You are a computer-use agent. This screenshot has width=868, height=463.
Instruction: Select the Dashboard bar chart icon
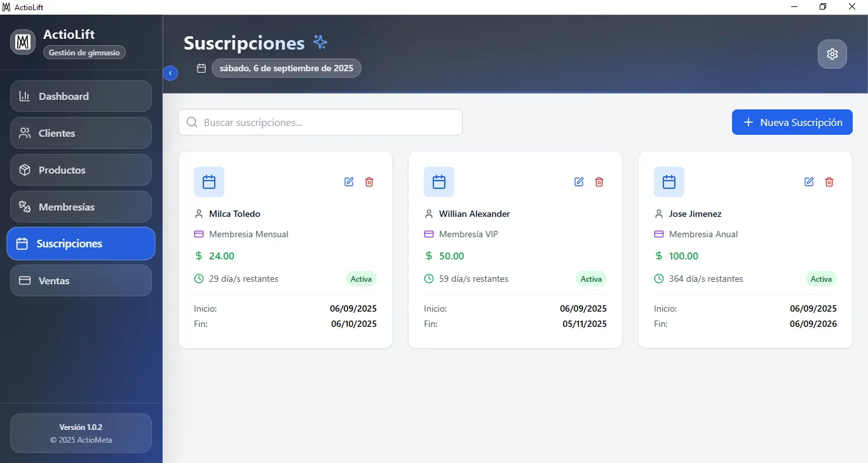[x=25, y=96]
